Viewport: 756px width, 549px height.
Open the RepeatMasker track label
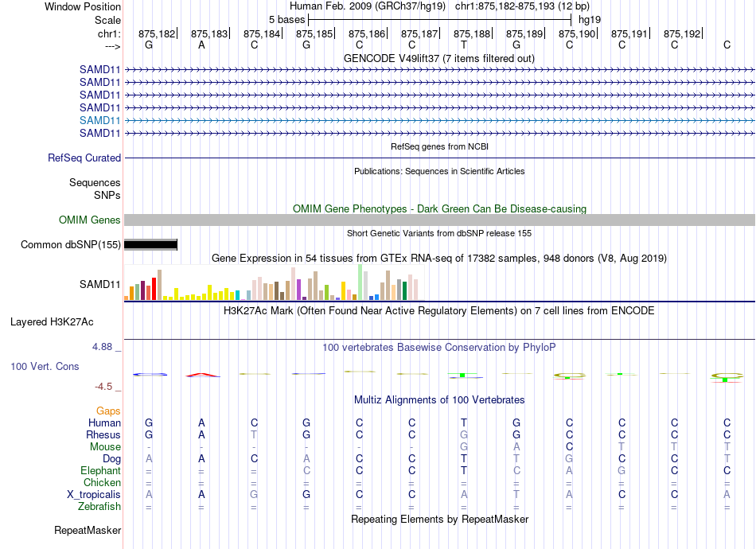(x=88, y=531)
